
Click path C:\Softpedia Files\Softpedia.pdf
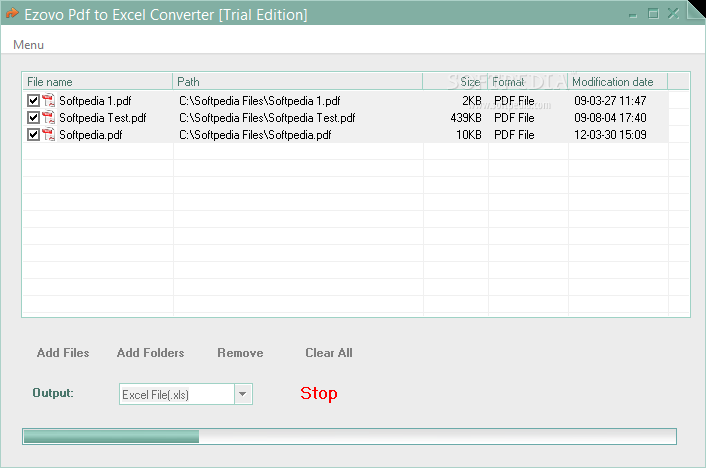(255, 135)
